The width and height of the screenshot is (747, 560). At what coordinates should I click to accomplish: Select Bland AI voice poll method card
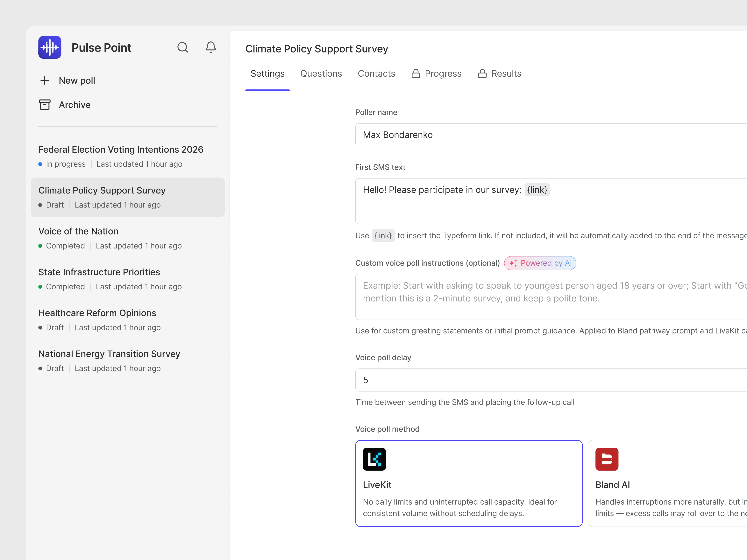tap(667, 483)
